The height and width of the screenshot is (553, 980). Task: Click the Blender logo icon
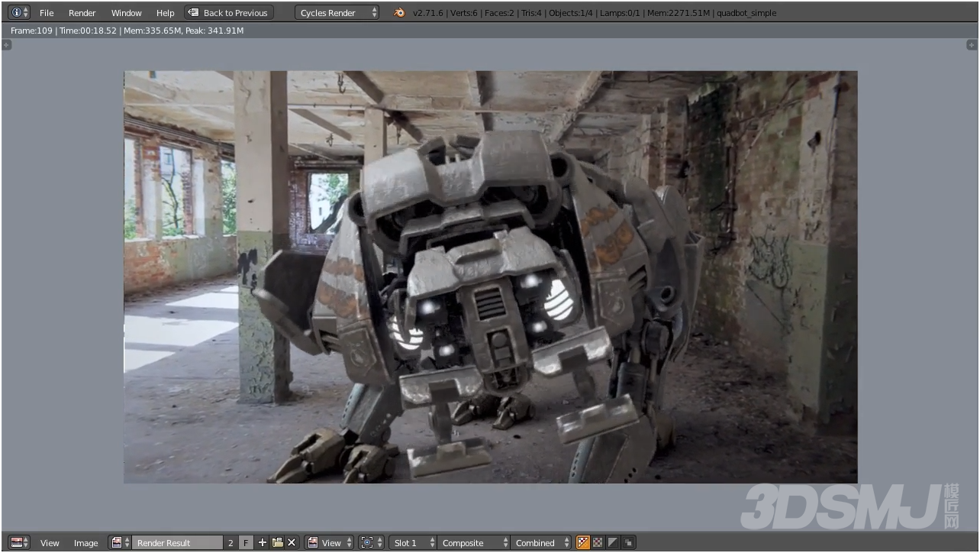point(399,13)
